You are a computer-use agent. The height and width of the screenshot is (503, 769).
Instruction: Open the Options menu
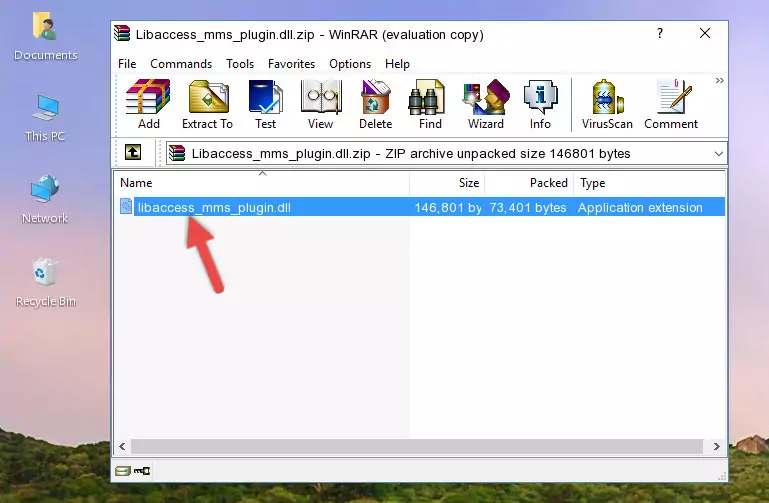(350, 64)
